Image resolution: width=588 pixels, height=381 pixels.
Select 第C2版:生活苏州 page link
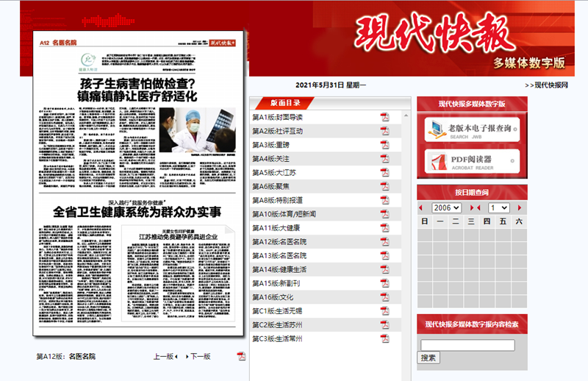277,324
